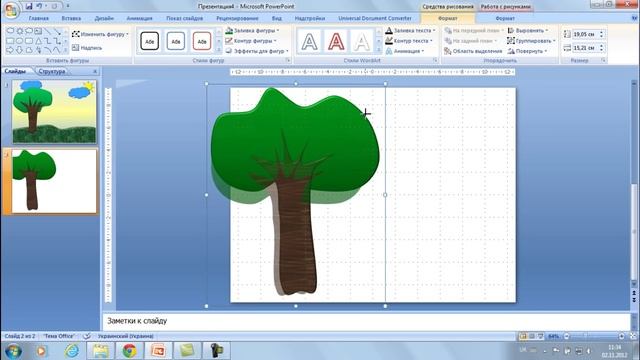The image size is (640, 360).
Task: Switch to normal view in status bar
Action: 522,336
